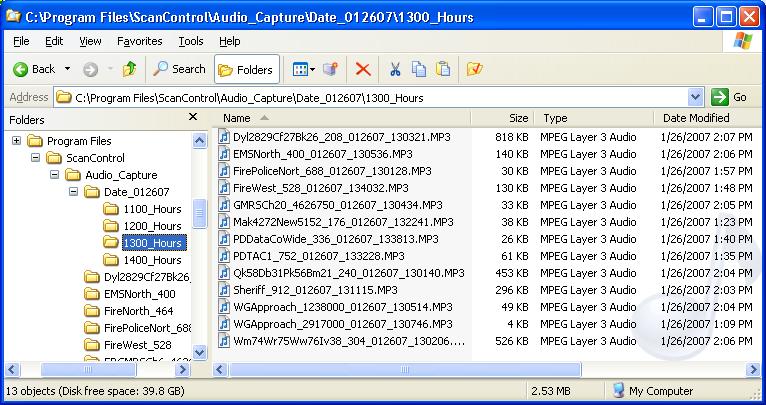The height and width of the screenshot is (405, 766).
Task: Open the Edit menu
Action: coord(54,42)
